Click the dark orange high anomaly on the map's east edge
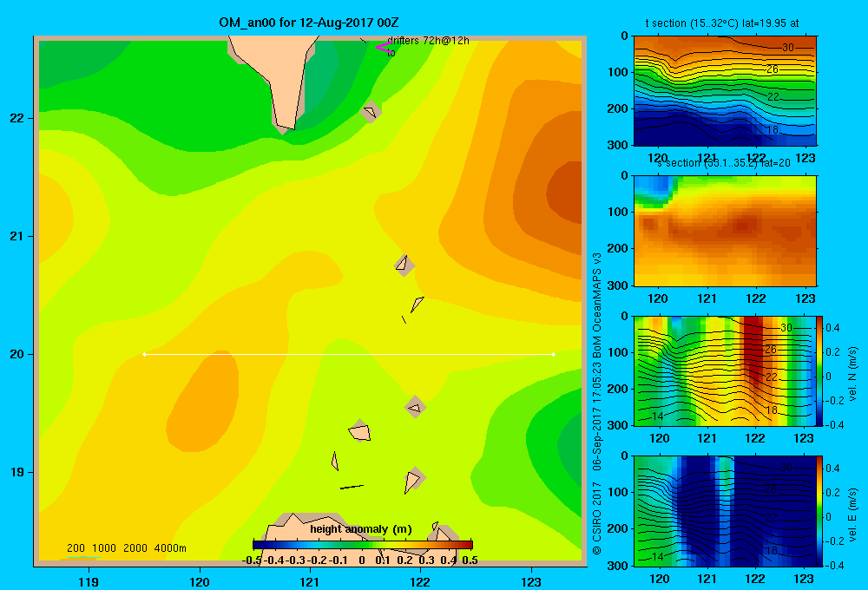This screenshot has height=590, width=868. pos(566,193)
